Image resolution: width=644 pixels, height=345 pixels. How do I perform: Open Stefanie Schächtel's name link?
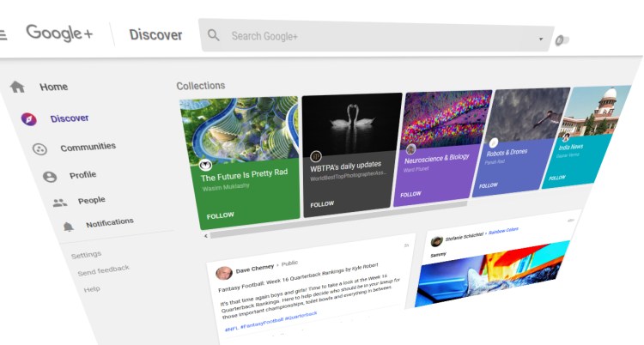(463, 237)
